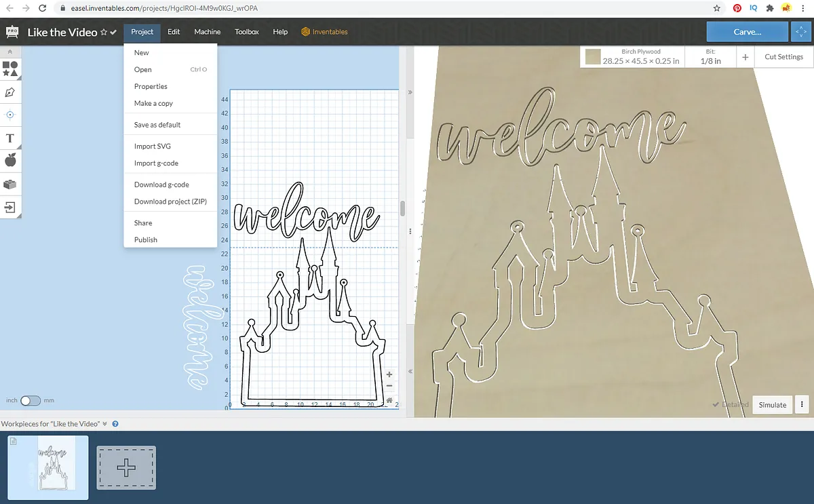Open the Shapes tool panel

pos(10,69)
